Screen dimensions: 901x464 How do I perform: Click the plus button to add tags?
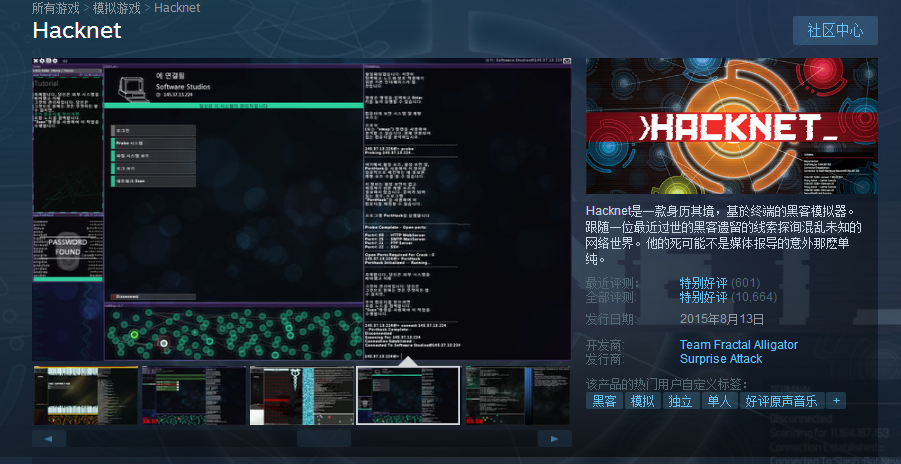pyautogui.click(x=836, y=401)
